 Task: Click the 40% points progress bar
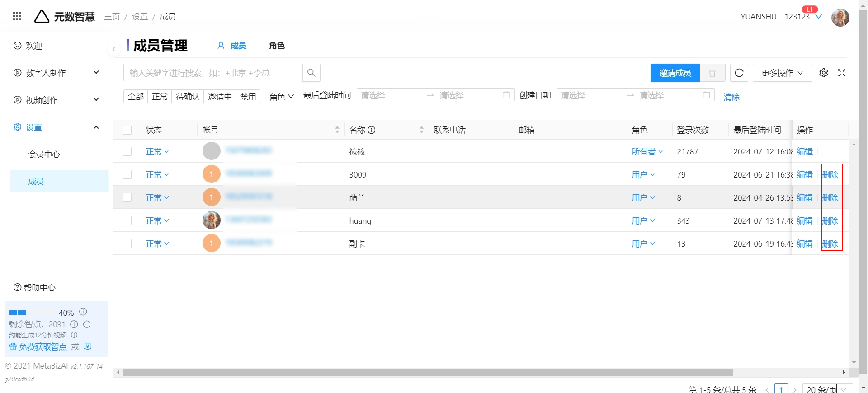(x=31, y=313)
